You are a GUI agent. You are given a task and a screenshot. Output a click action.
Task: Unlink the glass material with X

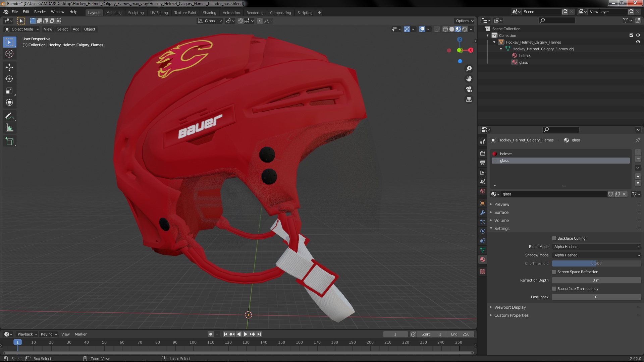coord(624,194)
